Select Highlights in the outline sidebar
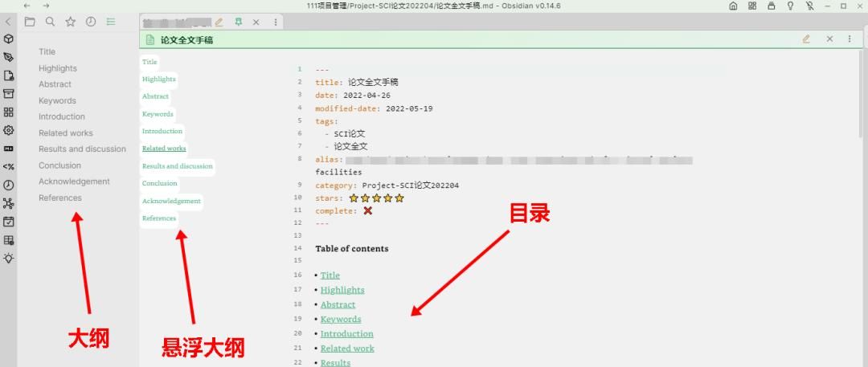The width and height of the screenshot is (868, 367). [58, 68]
